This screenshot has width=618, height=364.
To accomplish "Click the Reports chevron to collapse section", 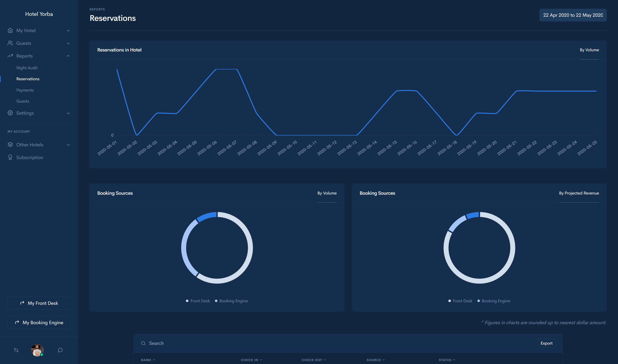I will click(x=68, y=56).
